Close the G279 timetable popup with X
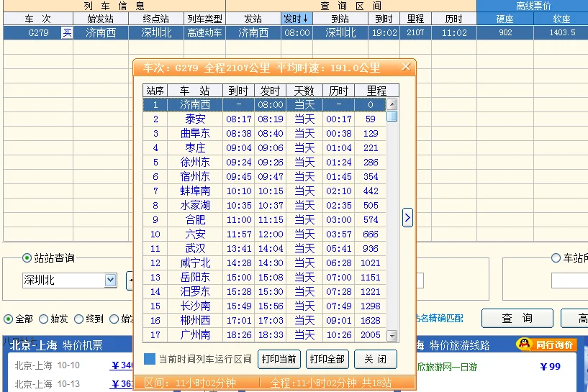Screen dimensions: 588x392 [x=406, y=67]
